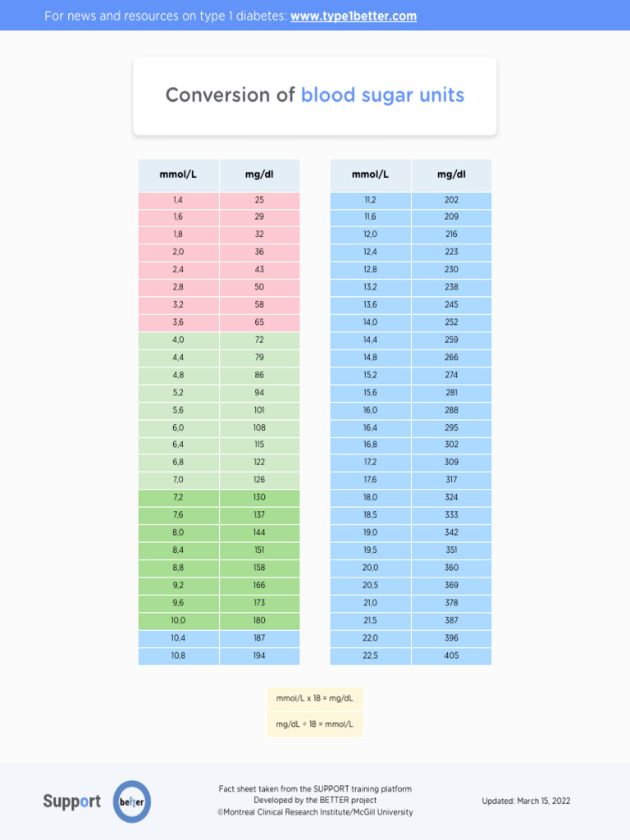This screenshot has height=840, width=630.
Task: Select the left mmol/L column header
Action: click(178, 175)
